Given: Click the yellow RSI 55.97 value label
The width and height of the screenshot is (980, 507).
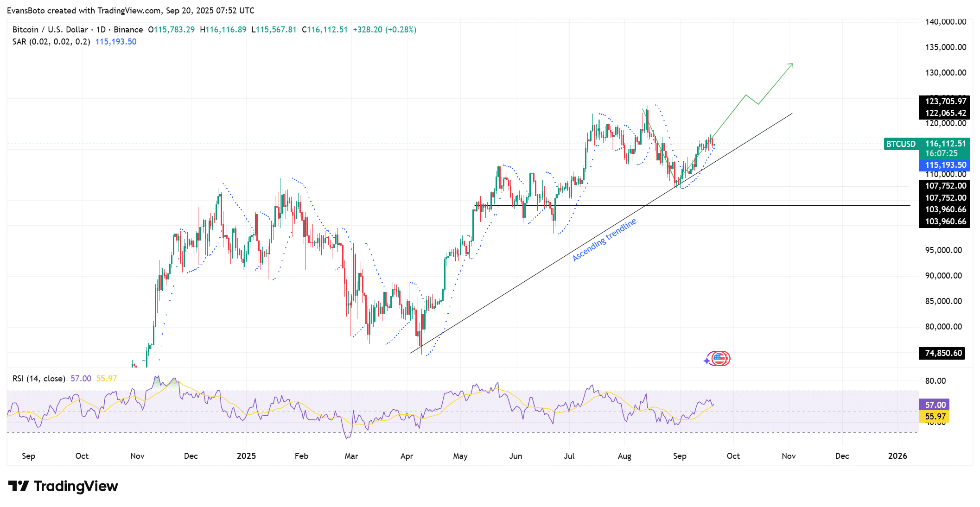Looking at the screenshot, I should point(935,416).
